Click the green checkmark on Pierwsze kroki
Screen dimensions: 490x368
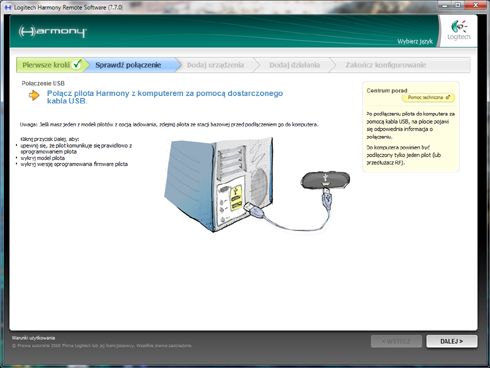point(77,64)
